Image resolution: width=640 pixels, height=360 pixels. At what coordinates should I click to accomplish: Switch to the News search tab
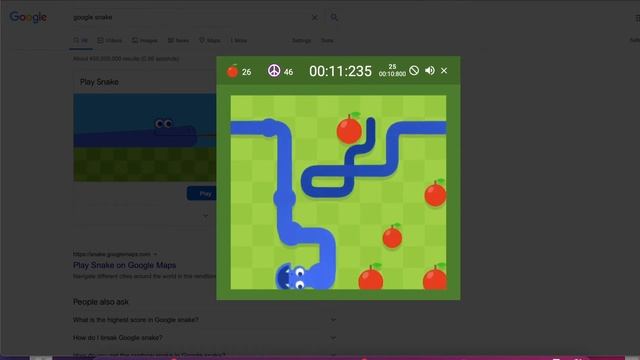coord(178,40)
